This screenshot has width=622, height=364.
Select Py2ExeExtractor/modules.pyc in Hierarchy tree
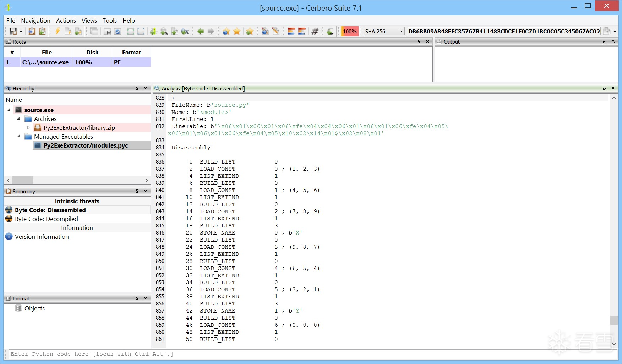click(86, 145)
